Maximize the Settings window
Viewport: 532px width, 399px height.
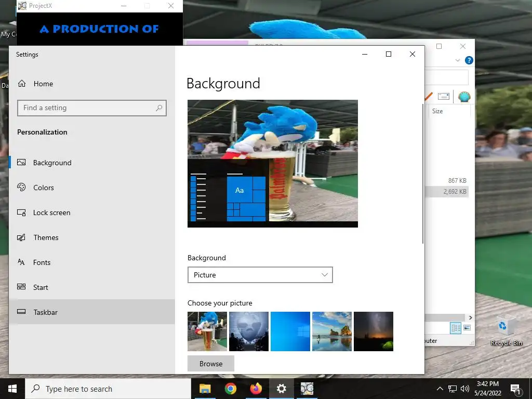click(x=389, y=54)
